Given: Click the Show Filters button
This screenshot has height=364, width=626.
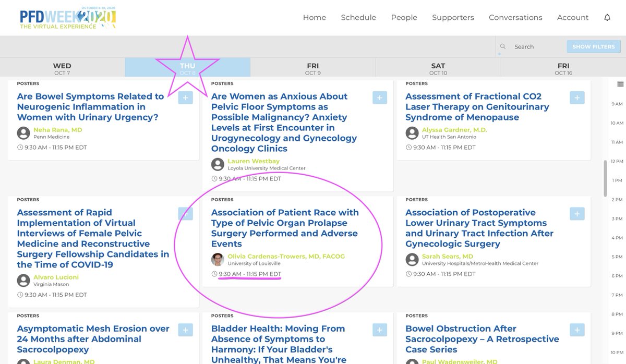Looking at the screenshot, I should coord(594,46).
